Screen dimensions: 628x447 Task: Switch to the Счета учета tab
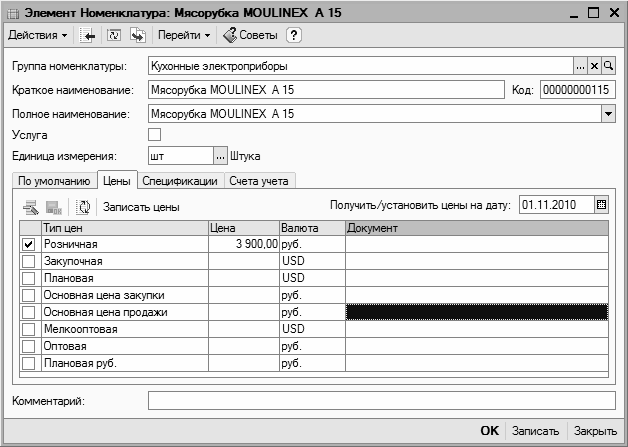pos(258,181)
